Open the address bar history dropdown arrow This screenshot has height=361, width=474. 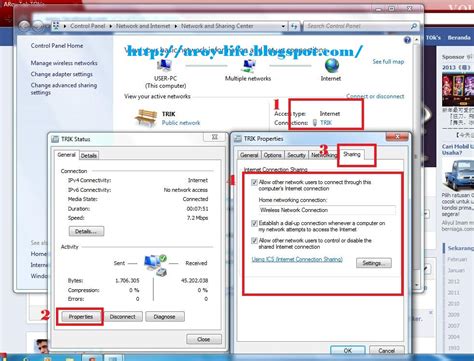pyautogui.click(x=283, y=26)
